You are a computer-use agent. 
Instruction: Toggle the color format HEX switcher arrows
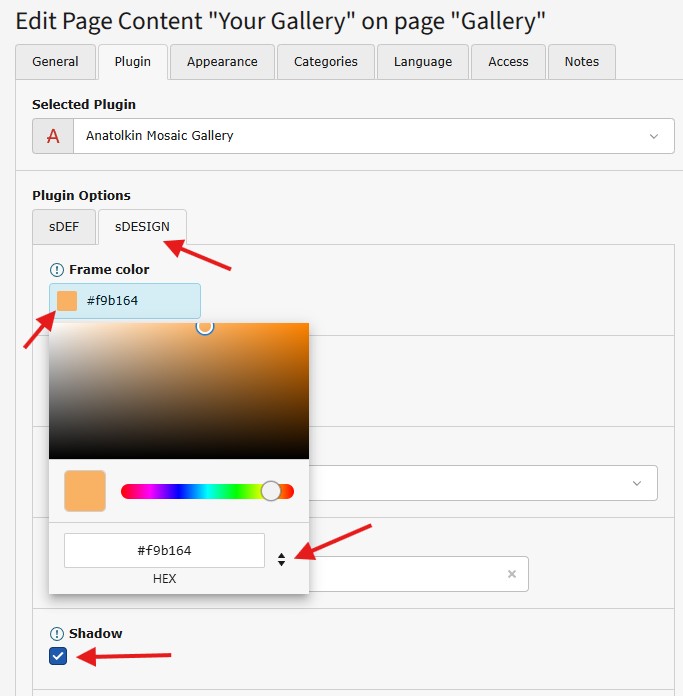pos(282,560)
